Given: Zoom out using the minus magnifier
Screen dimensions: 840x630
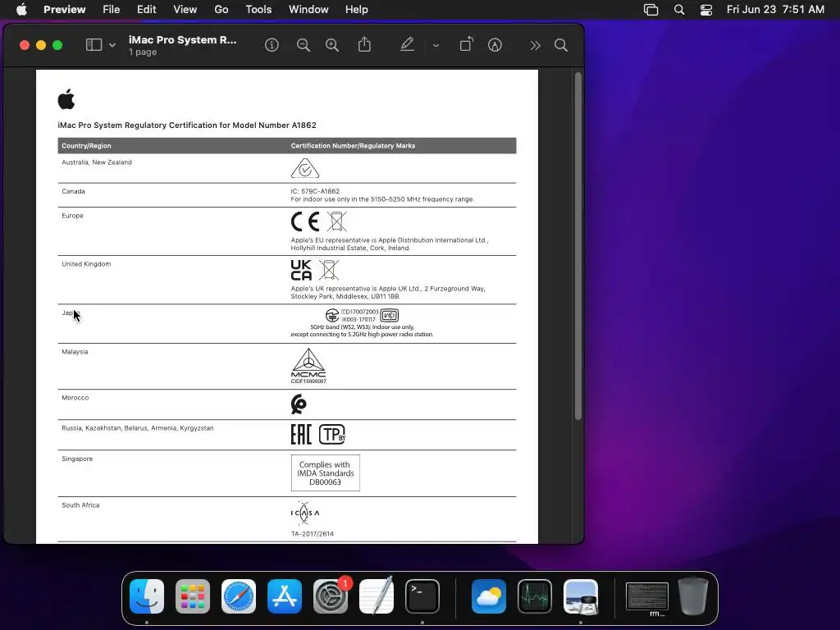Looking at the screenshot, I should pyautogui.click(x=304, y=45).
